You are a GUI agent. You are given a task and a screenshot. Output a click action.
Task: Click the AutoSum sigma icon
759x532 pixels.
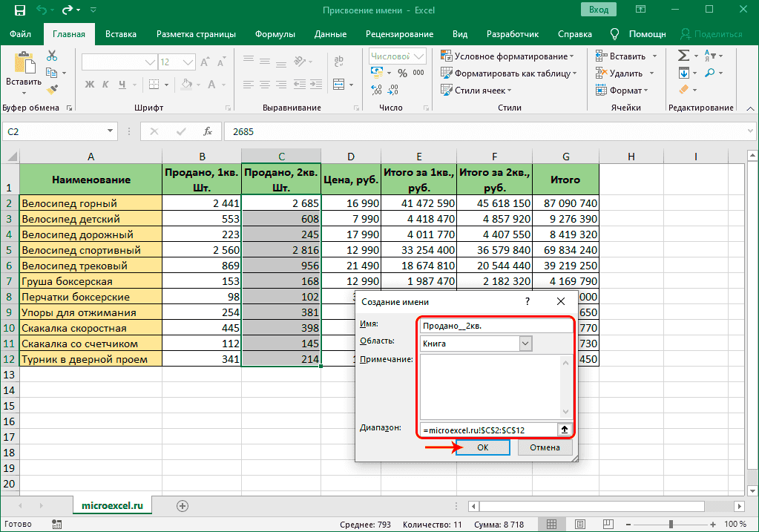point(684,56)
